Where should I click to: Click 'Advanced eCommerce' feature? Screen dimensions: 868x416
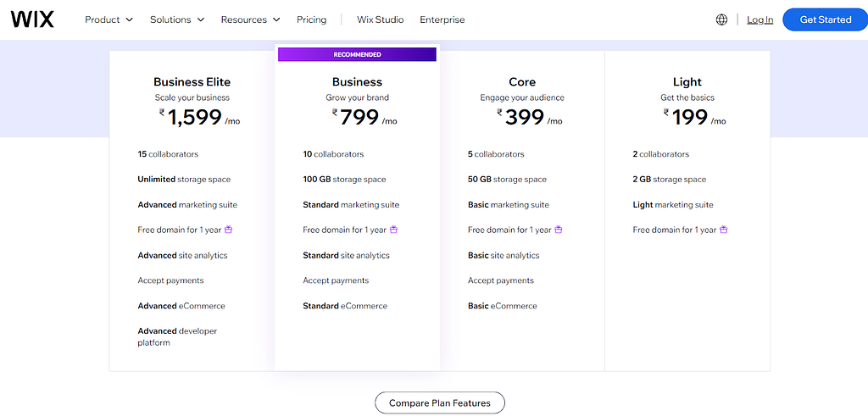[x=181, y=306]
